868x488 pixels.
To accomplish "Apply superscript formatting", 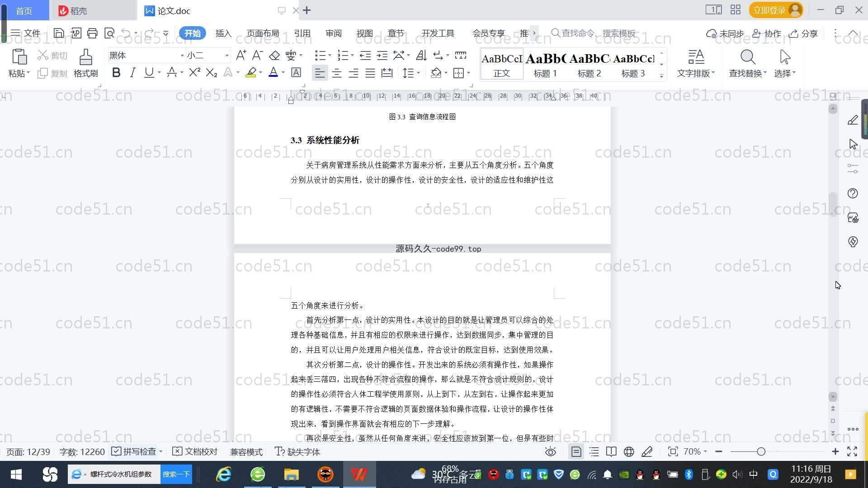I will (x=194, y=73).
